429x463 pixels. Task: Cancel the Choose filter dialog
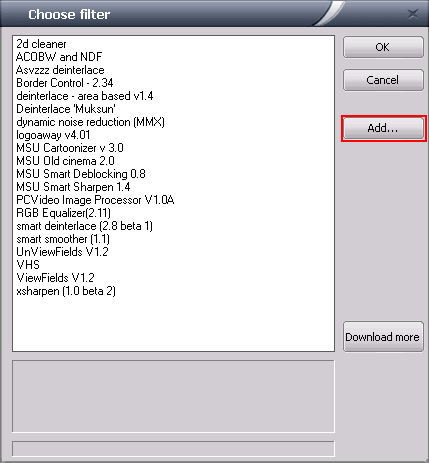click(383, 80)
